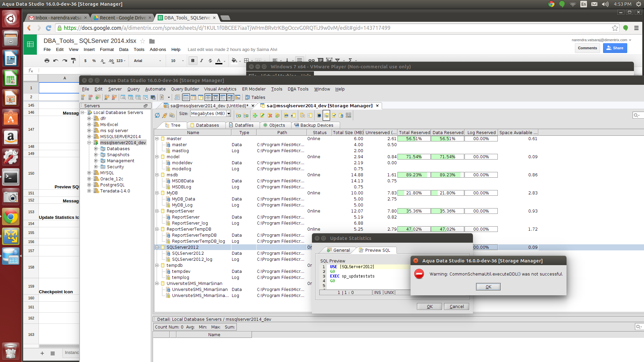Open the Size units Megabytes dropdown
Screen dimensions: 644x362
click(x=229, y=114)
